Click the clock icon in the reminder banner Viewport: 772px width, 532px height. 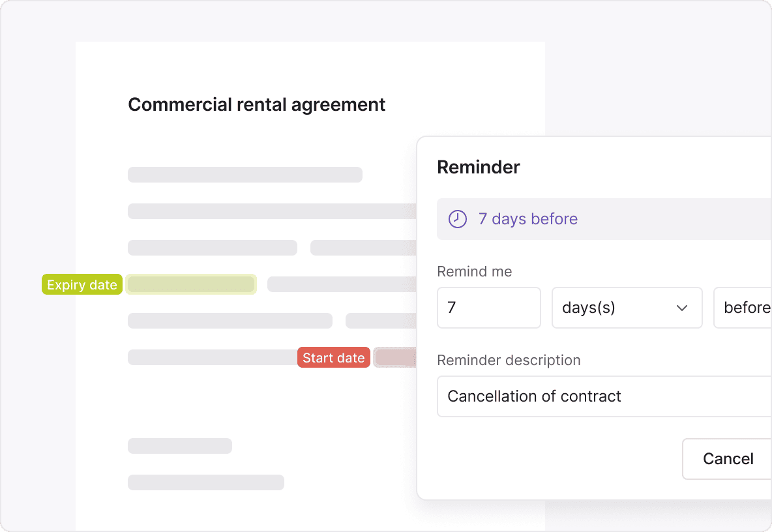click(x=458, y=219)
